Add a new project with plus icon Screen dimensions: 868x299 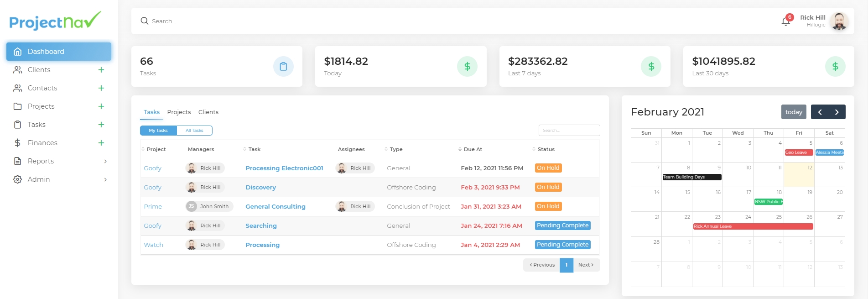pyautogui.click(x=101, y=106)
